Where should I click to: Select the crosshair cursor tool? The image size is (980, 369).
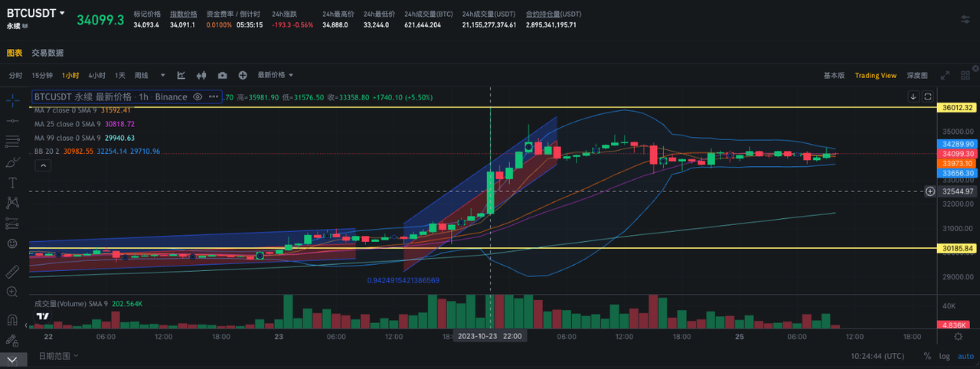[x=12, y=100]
